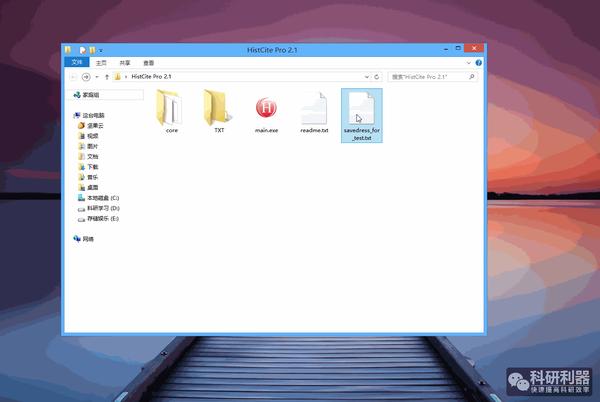Open the local disk (C:) drive
600x402 pixels.
coord(98,198)
